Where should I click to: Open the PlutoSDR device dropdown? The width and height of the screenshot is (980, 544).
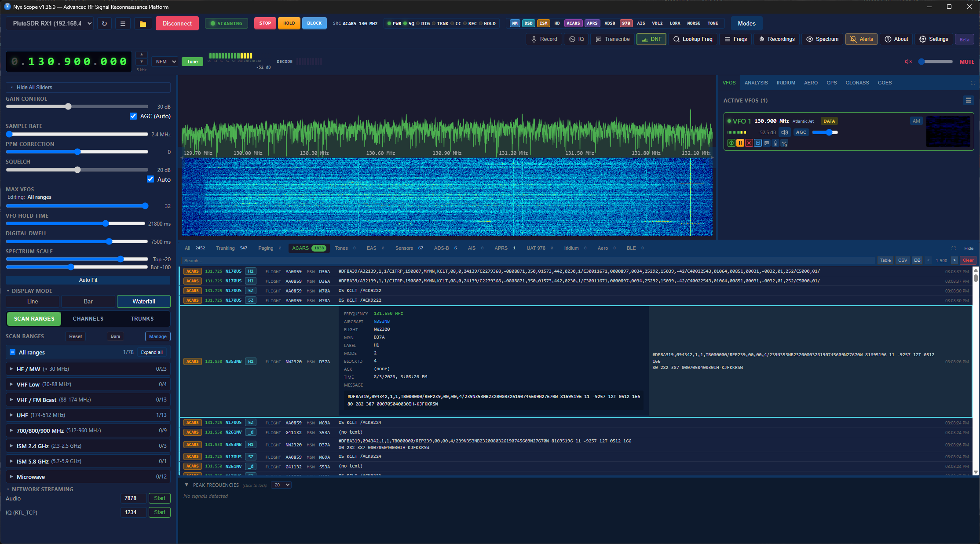pyautogui.click(x=50, y=24)
